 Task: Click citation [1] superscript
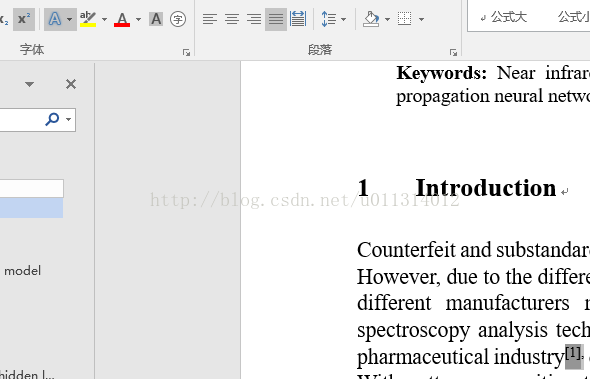coord(573,353)
